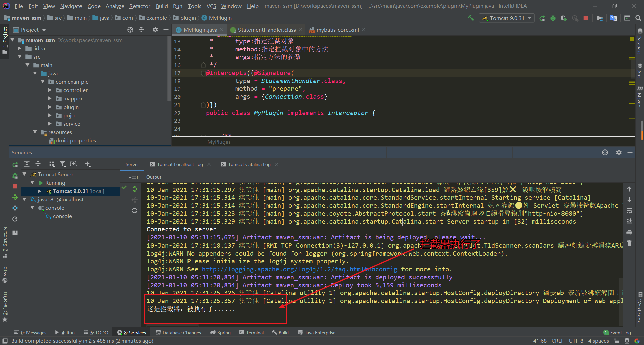This screenshot has height=345, width=644.
Task: Switch to mybatis-core.xml editor tab
Action: (337, 30)
